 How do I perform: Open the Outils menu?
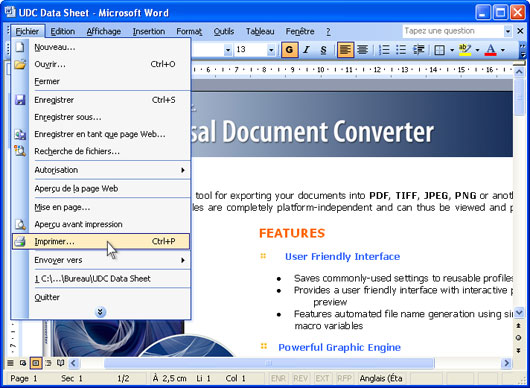224,31
